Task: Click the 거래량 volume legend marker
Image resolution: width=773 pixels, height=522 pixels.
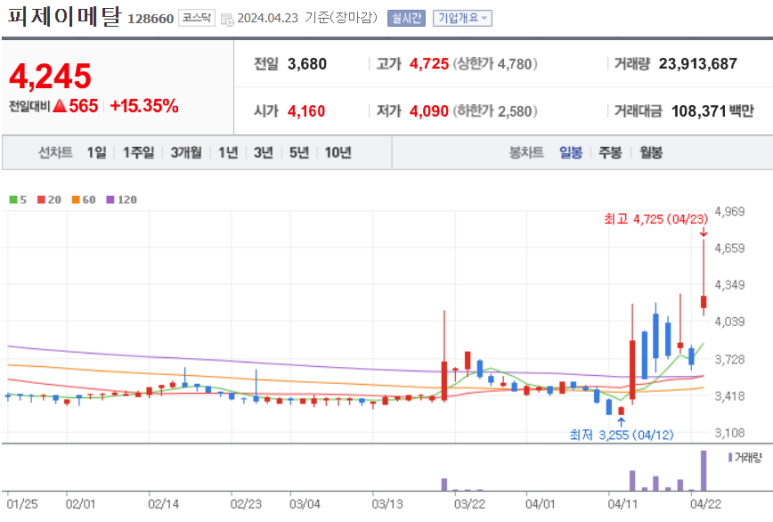Action: coord(730,457)
